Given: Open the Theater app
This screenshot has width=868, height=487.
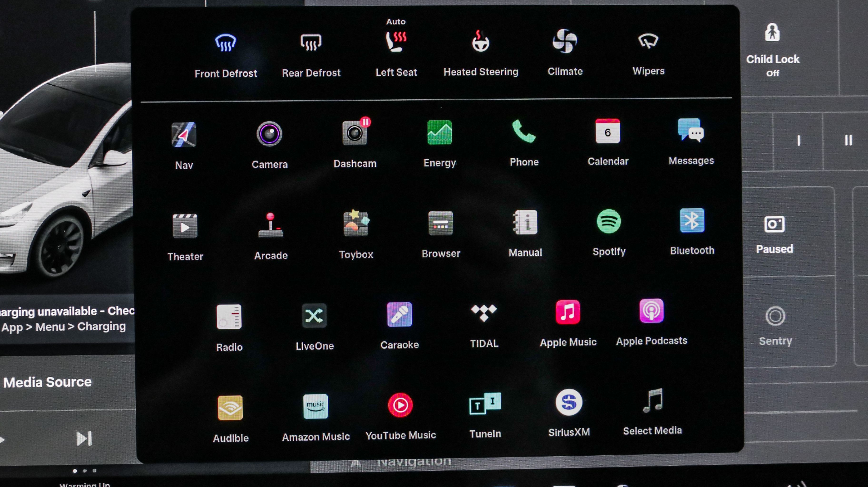Looking at the screenshot, I should [x=185, y=226].
